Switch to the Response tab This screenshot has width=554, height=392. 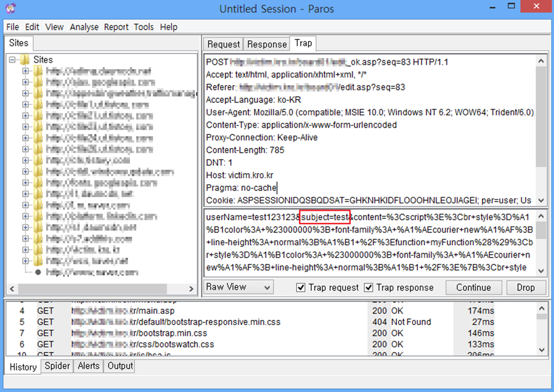[267, 44]
